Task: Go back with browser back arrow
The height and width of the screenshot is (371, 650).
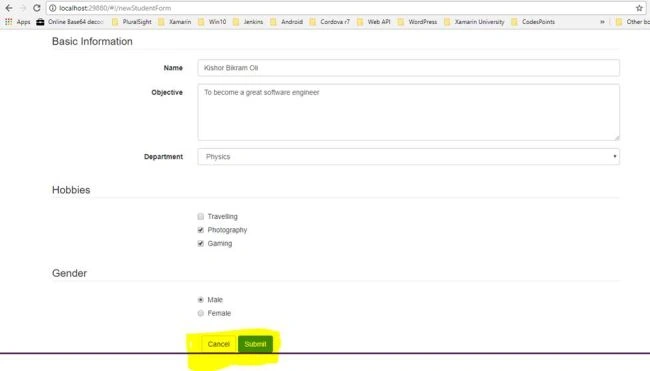Action: (x=9, y=8)
